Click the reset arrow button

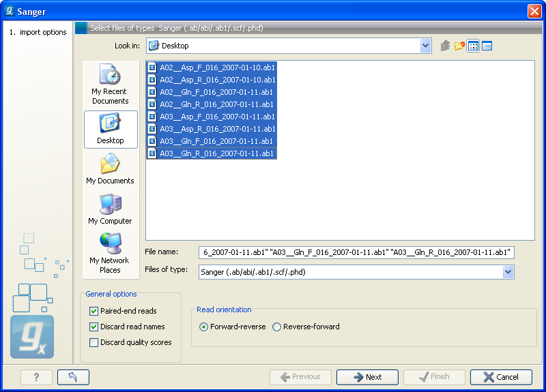(x=73, y=377)
